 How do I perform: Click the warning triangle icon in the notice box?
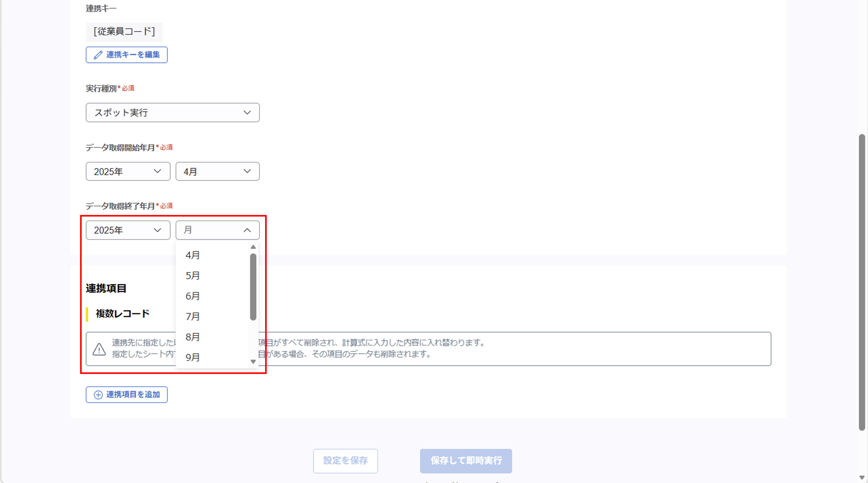[99, 349]
